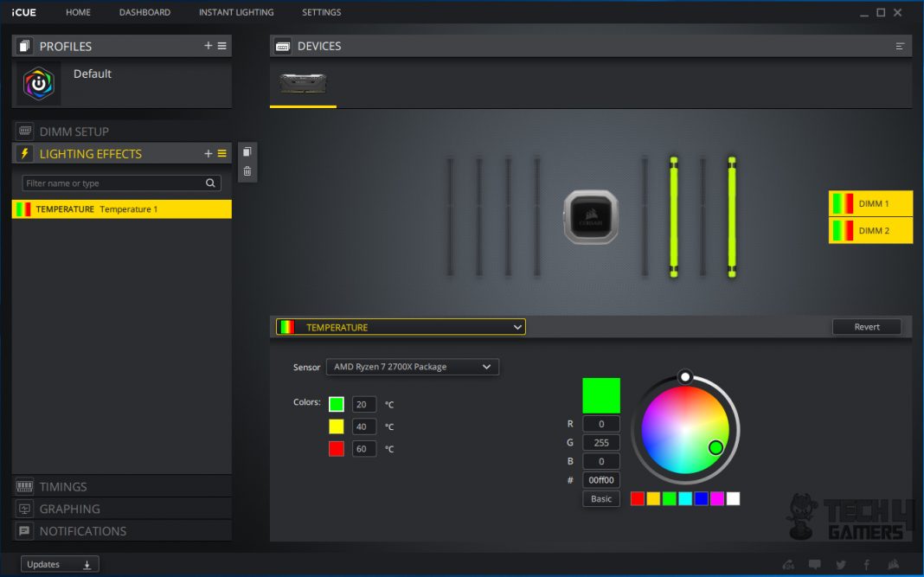Pick the blue basic color swatch
The height and width of the screenshot is (577, 924).
pos(701,498)
